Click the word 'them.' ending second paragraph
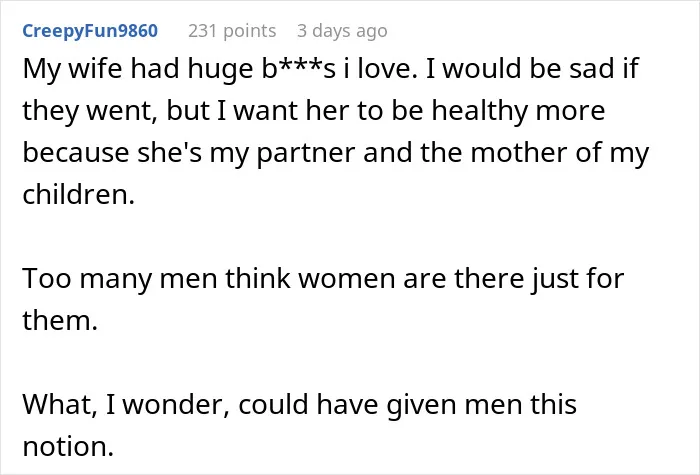This screenshot has width=700, height=475. pyautogui.click(x=60, y=321)
